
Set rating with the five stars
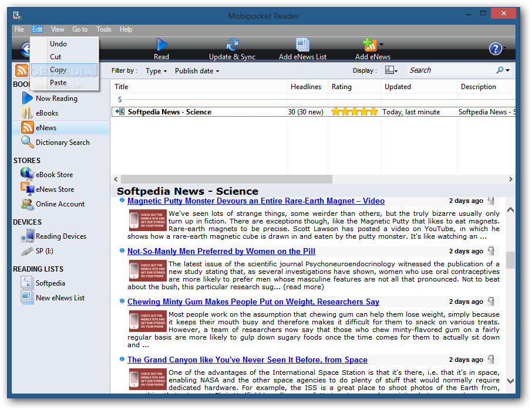coord(354,111)
